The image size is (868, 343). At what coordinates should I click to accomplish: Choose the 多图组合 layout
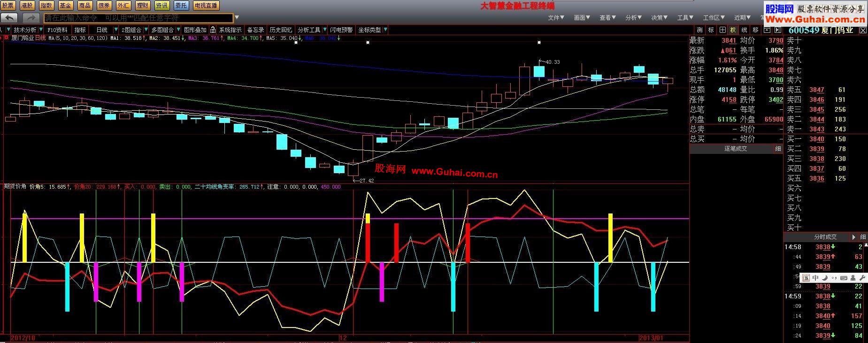point(162,30)
